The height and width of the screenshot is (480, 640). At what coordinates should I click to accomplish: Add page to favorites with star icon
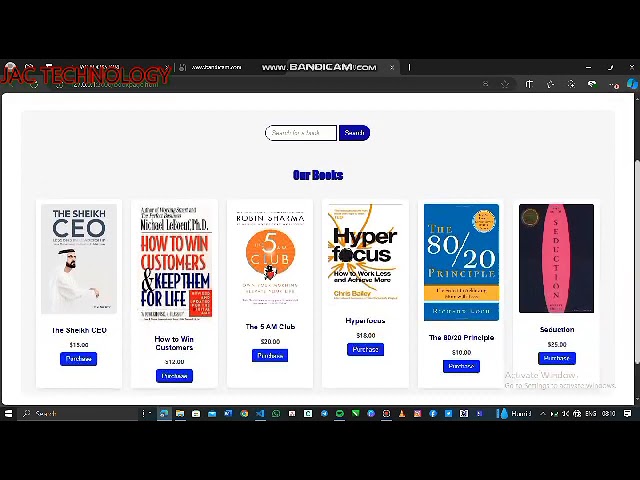(x=505, y=84)
